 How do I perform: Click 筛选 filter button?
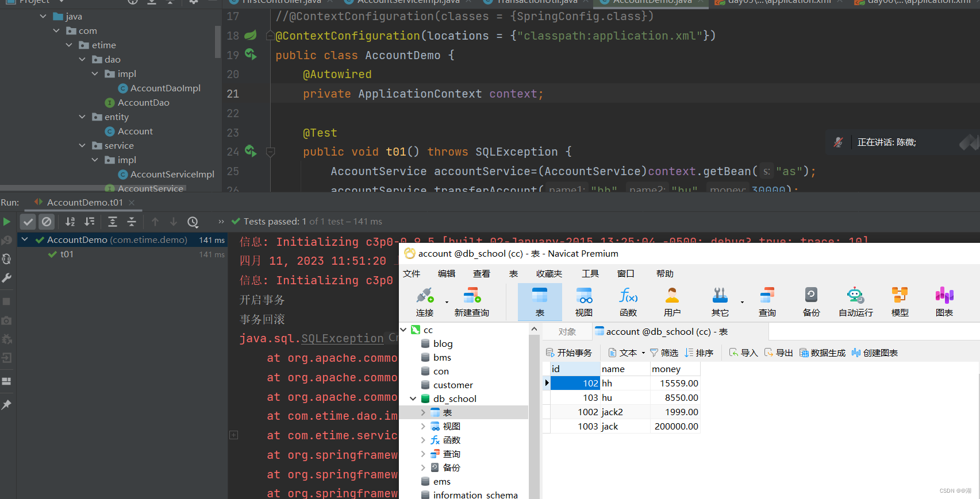tap(664, 353)
